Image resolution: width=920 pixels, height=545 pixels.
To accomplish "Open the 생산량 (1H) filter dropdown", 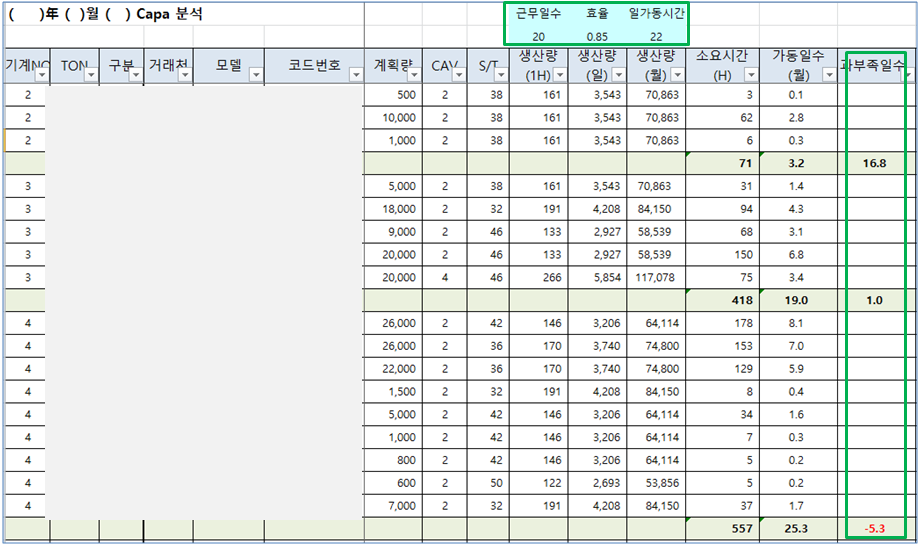I will click(560, 75).
